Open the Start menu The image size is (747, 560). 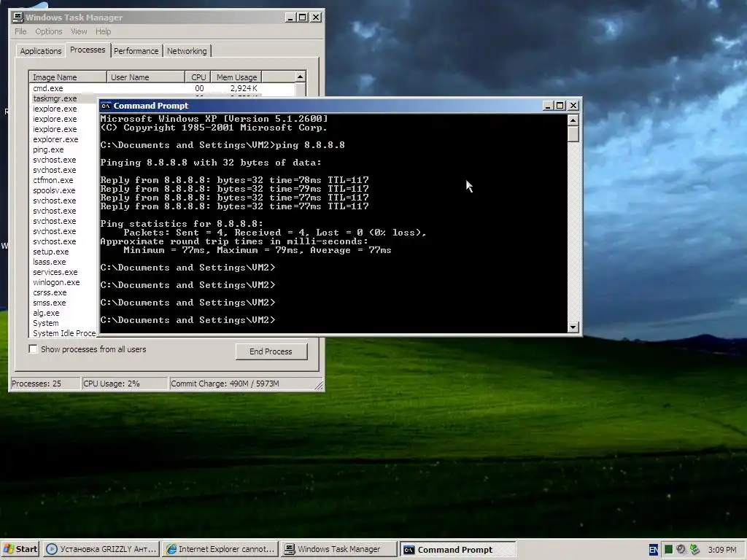point(20,549)
